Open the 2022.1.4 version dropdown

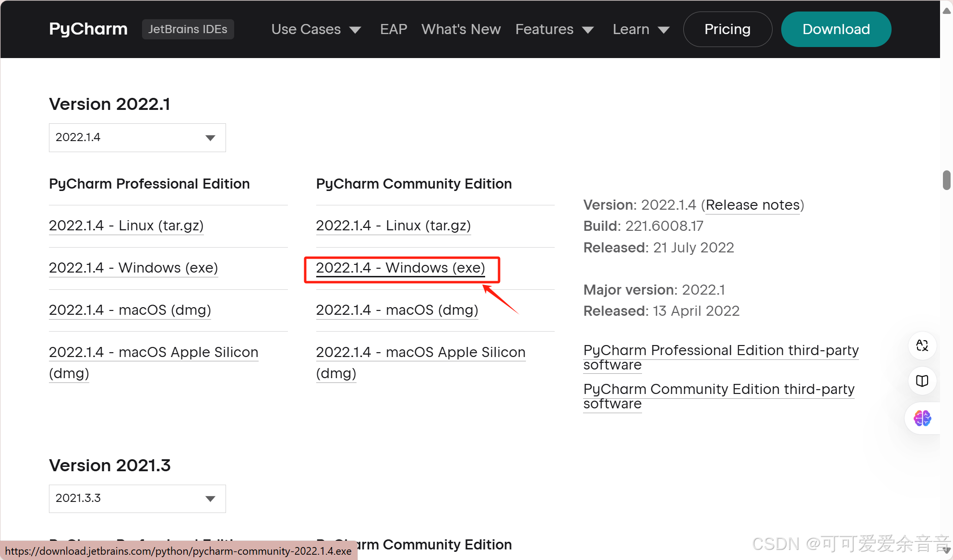click(x=137, y=138)
